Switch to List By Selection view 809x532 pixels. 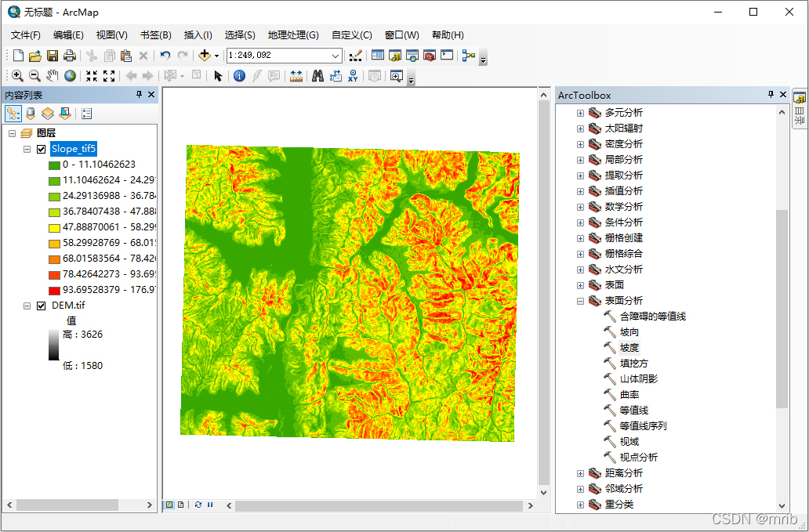click(65, 114)
